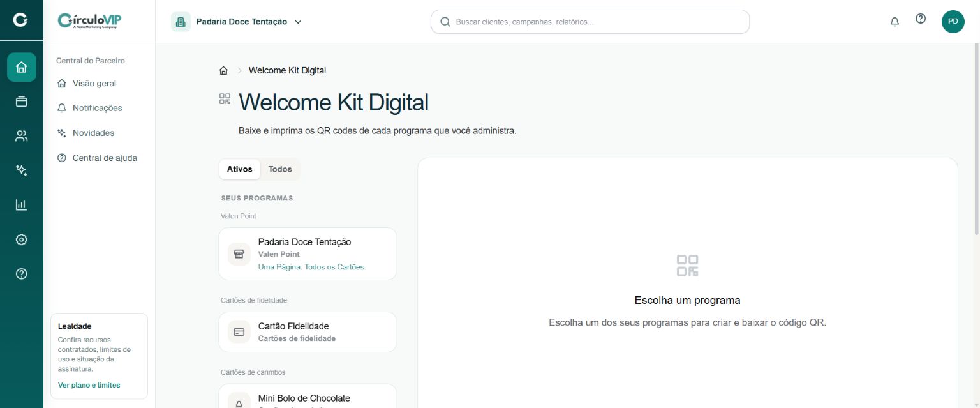Switch to the Ativos tab

(240, 169)
